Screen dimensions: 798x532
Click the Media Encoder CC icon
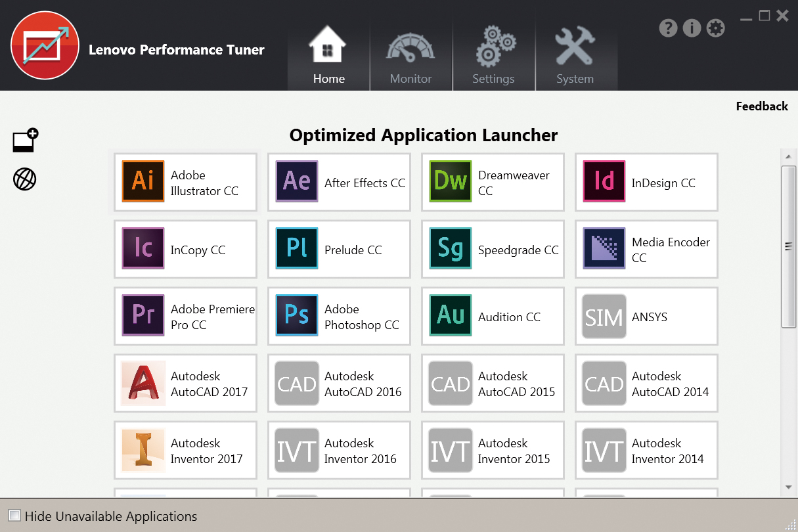click(x=604, y=248)
